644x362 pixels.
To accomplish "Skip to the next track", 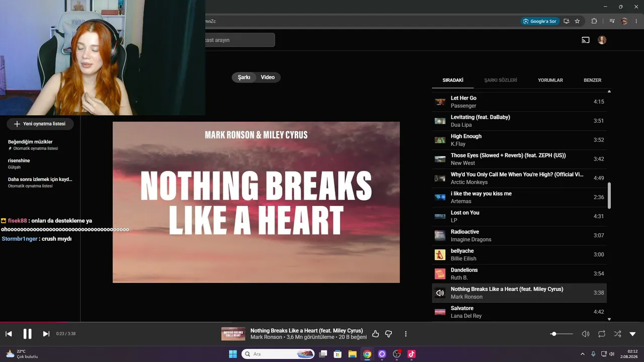I will click(46, 334).
